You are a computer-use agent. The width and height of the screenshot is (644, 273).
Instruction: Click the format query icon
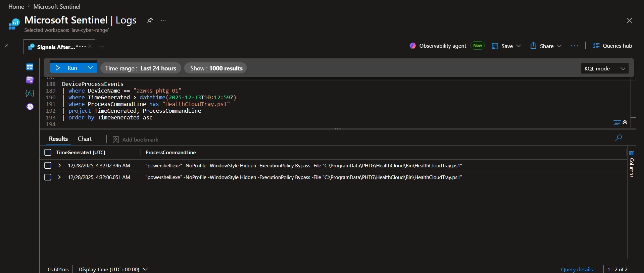tap(617, 123)
